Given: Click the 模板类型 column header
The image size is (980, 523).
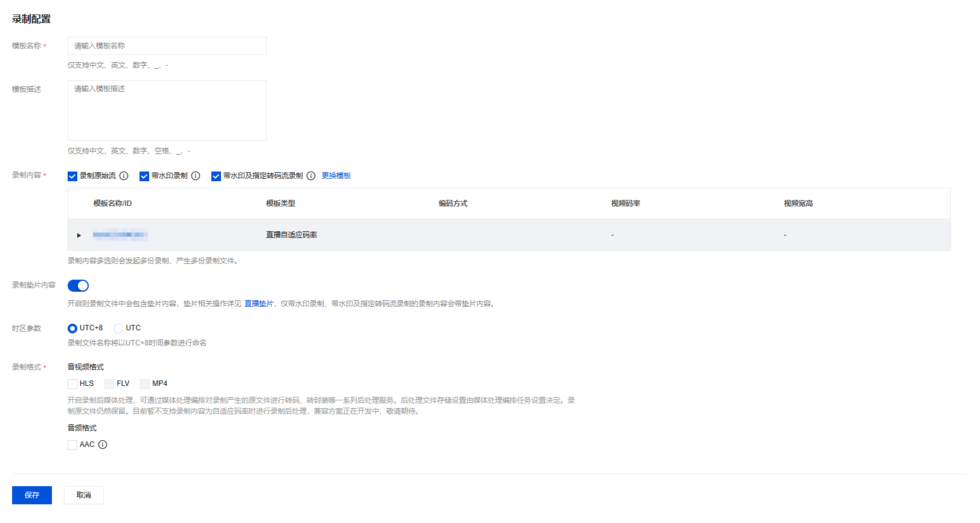Looking at the screenshot, I should coord(281,204).
